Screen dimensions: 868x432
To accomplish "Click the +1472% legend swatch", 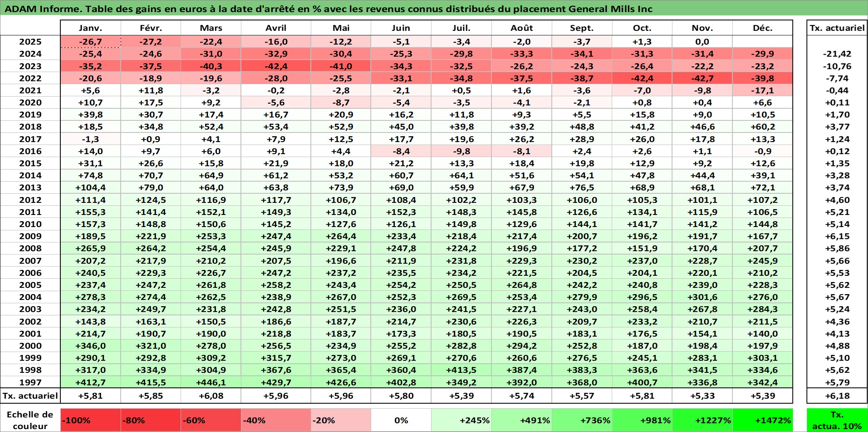I will (763, 420).
